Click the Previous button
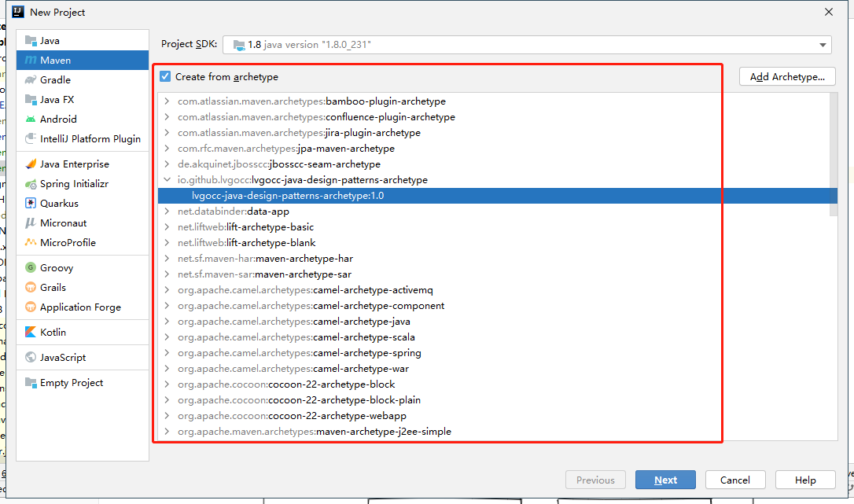The image size is (854, 504). coord(595,480)
